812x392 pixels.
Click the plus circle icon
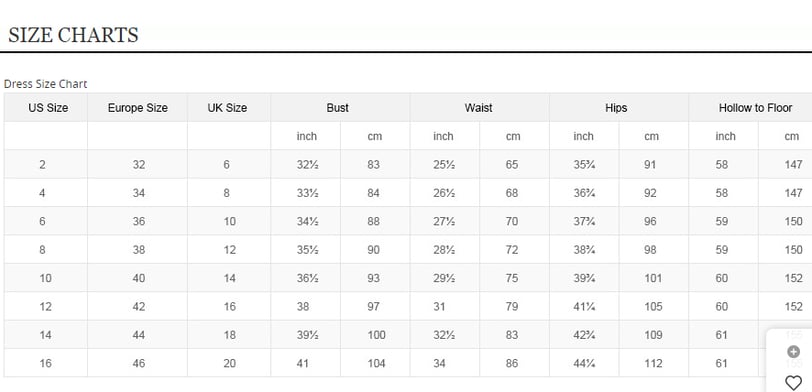[x=793, y=352]
